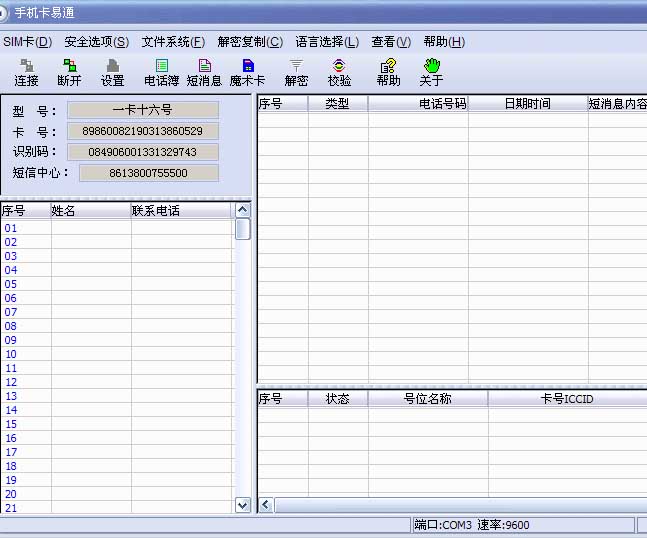
Task: Click the 卡号ICCID column header
Action: pos(567,399)
